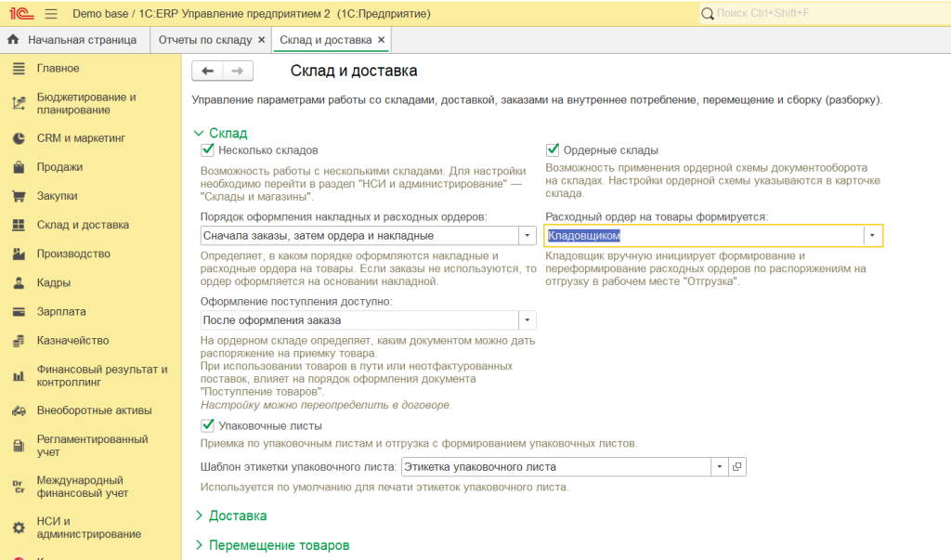Image resolution: width=951 pixels, height=560 pixels.
Task: Open Кадры person icon
Action: coord(19,282)
